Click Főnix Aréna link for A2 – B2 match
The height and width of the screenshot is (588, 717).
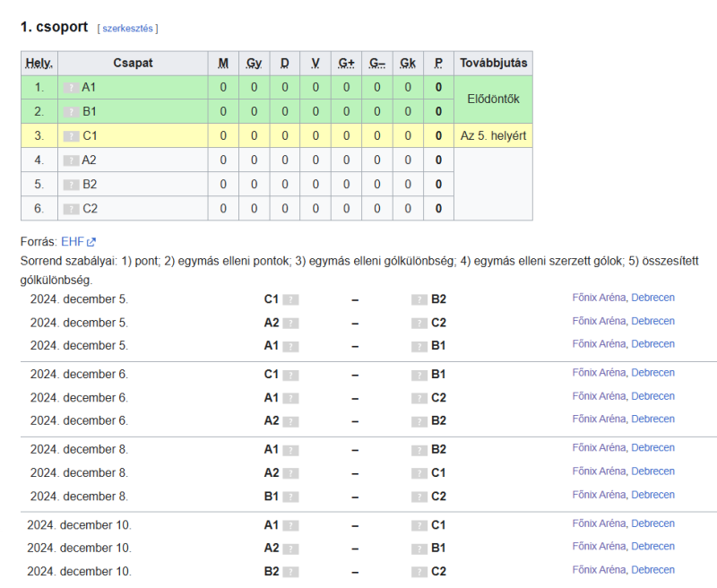[x=599, y=419]
